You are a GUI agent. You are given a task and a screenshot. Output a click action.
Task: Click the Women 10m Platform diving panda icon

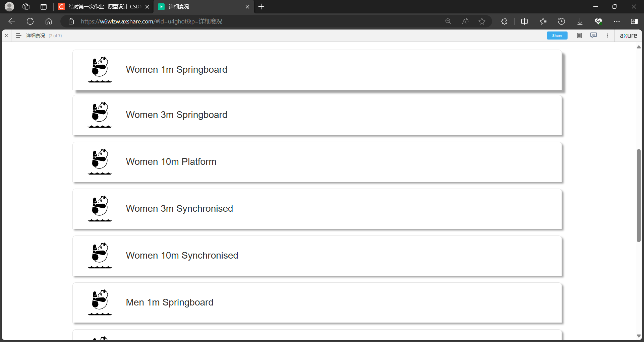tap(100, 161)
